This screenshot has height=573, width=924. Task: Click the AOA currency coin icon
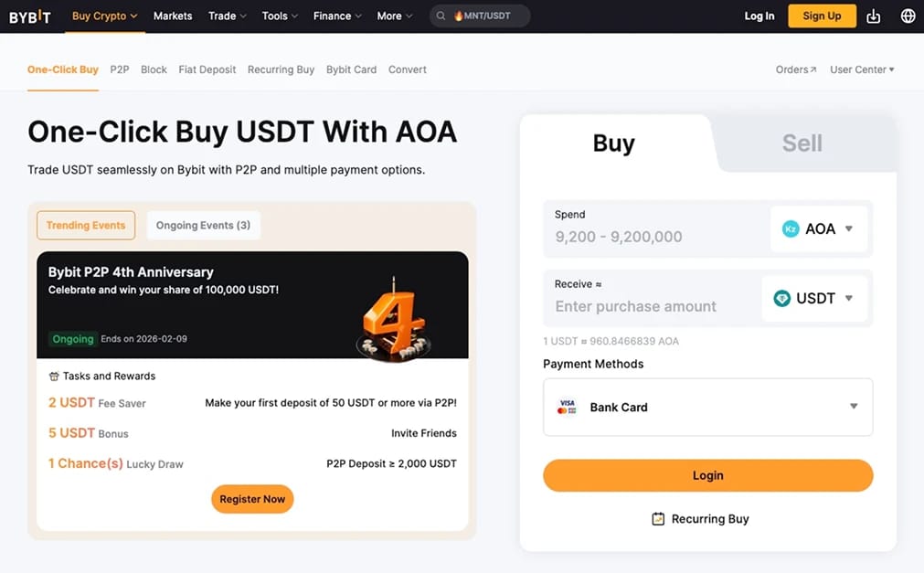pos(791,228)
